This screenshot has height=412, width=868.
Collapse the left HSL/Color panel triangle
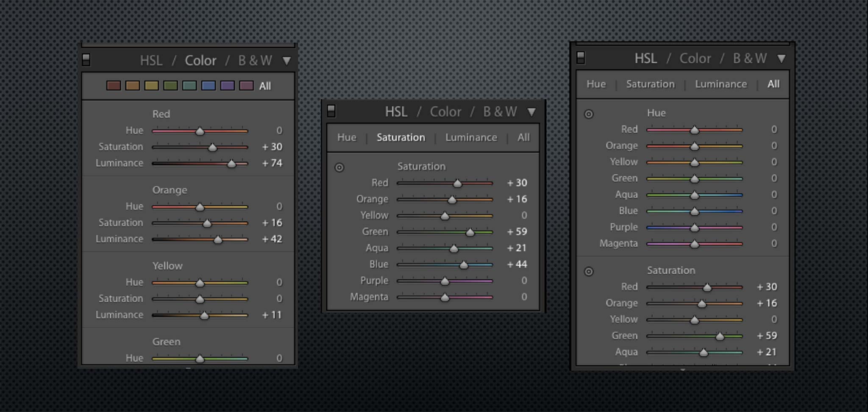287,61
